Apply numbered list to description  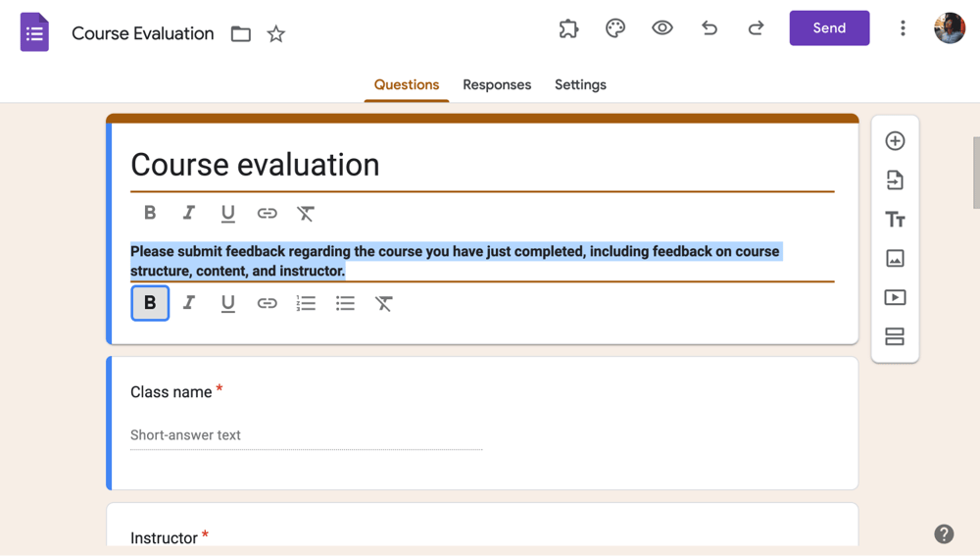coord(306,303)
